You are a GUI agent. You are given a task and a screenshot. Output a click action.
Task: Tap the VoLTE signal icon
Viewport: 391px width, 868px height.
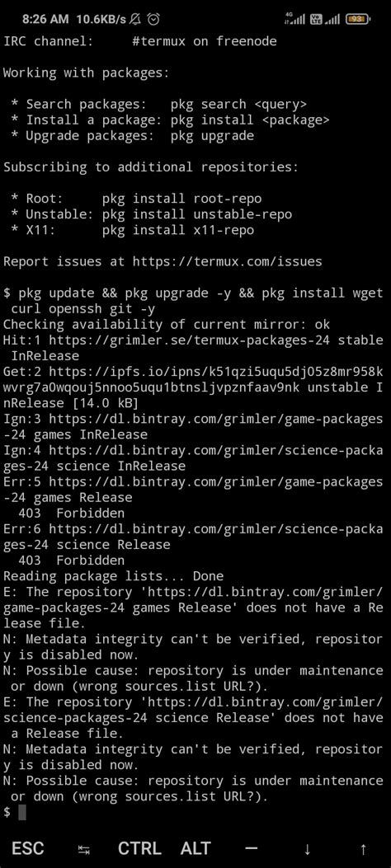point(324,19)
